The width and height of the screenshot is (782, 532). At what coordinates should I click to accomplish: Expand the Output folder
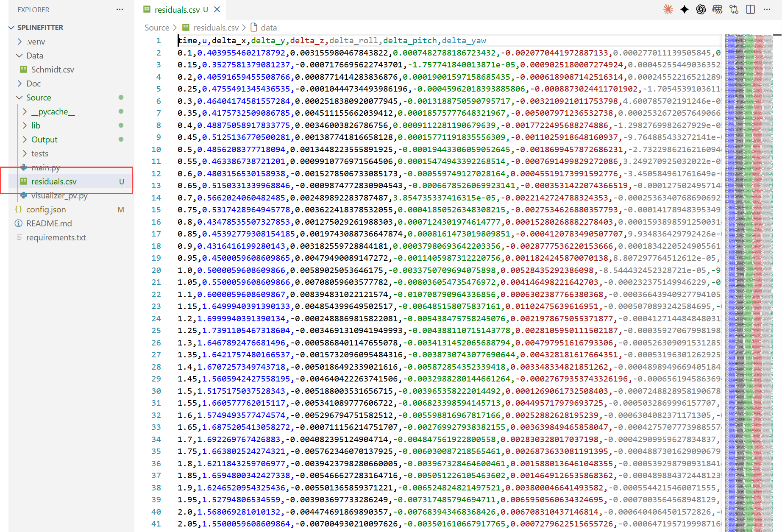click(x=44, y=139)
